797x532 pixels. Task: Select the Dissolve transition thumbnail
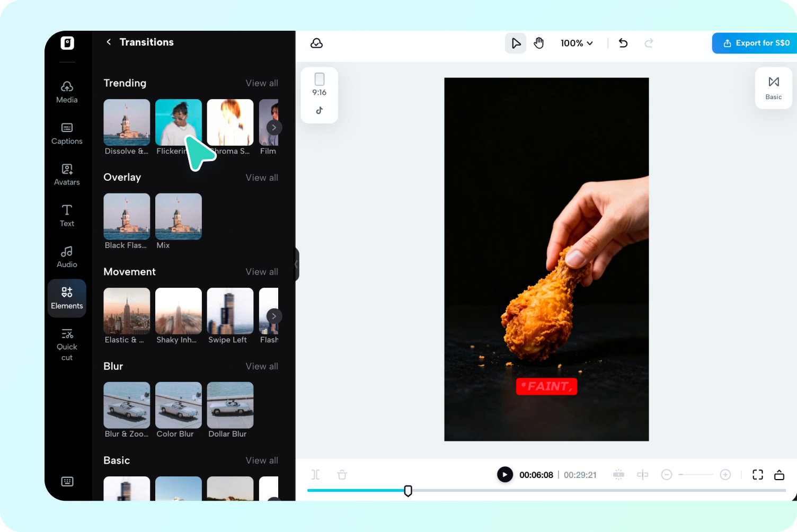[127, 122]
